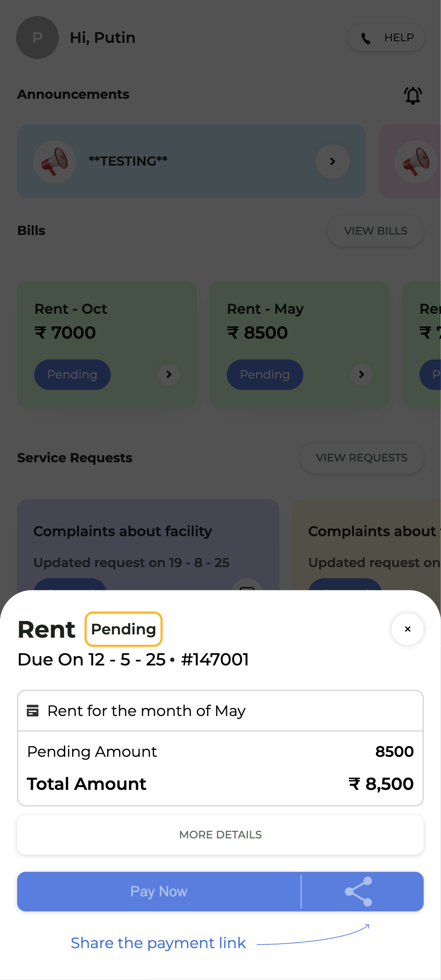Tap Pending status on Rent - May

265,375
